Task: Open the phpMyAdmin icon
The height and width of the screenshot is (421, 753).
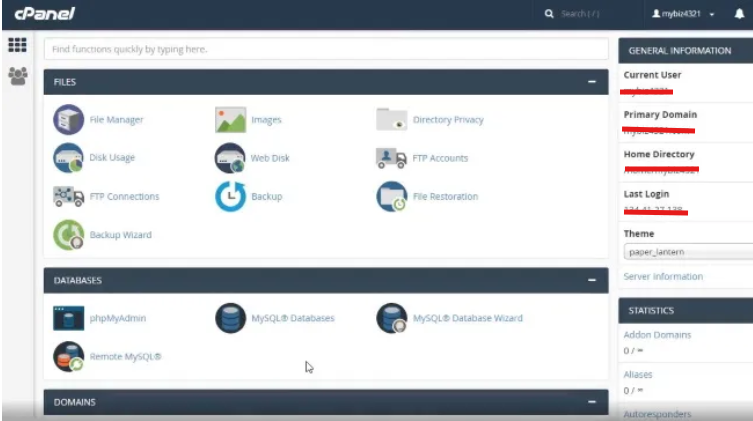Action: click(x=68, y=318)
